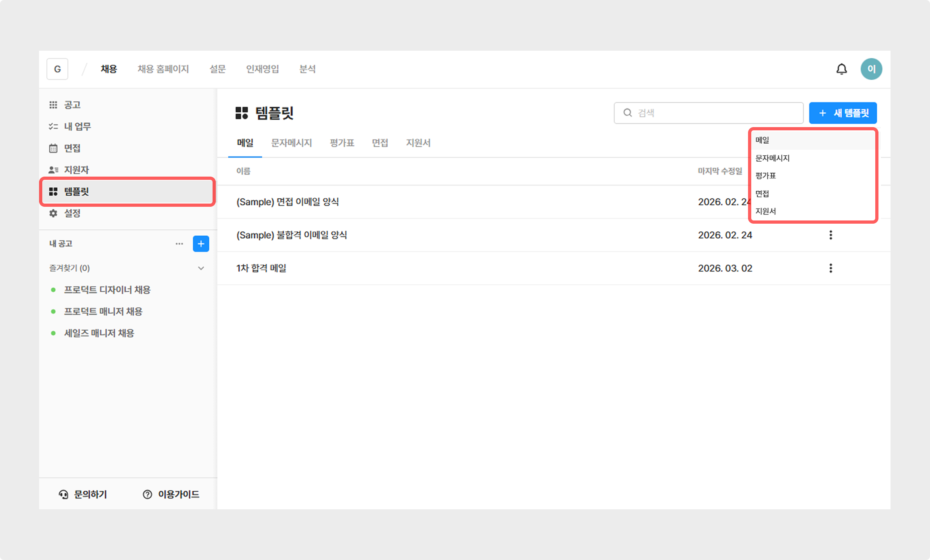The height and width of the screenshot is (560, 930).
Task: Open the 내 공고 more options ellipsis
Action: click(179, 244)
